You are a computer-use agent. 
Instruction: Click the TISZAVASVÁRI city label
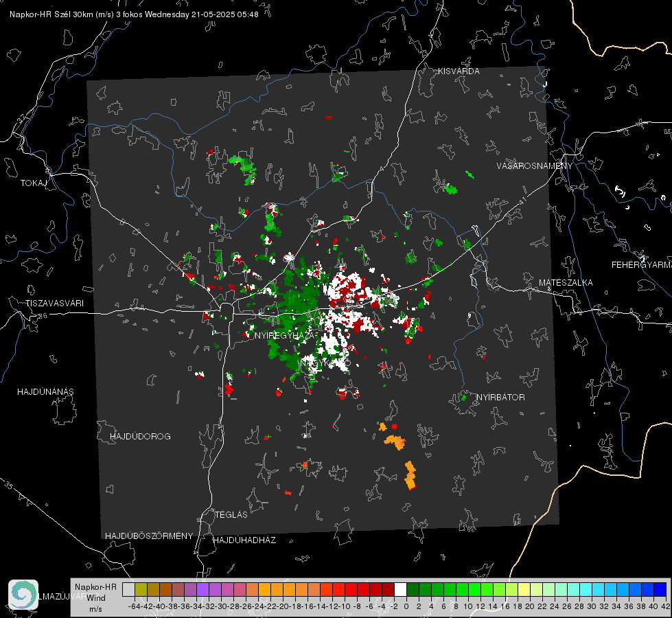(x=54, y=304)
